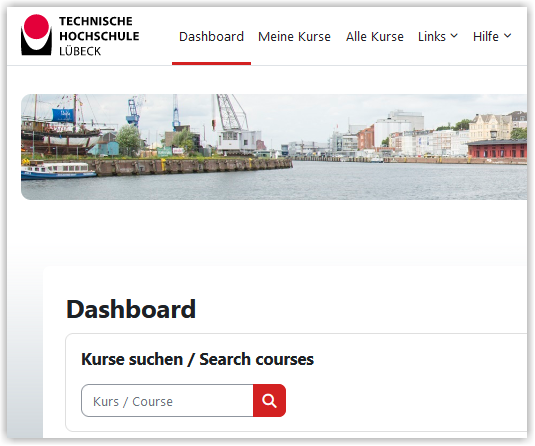This screenshot has width=535, height=446.
Task: Open the Alle Kurse page
Action: 375,37
